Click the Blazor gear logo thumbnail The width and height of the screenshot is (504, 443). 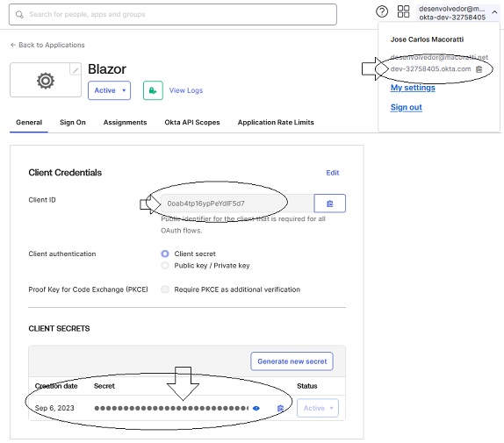(x=46, y=80)
